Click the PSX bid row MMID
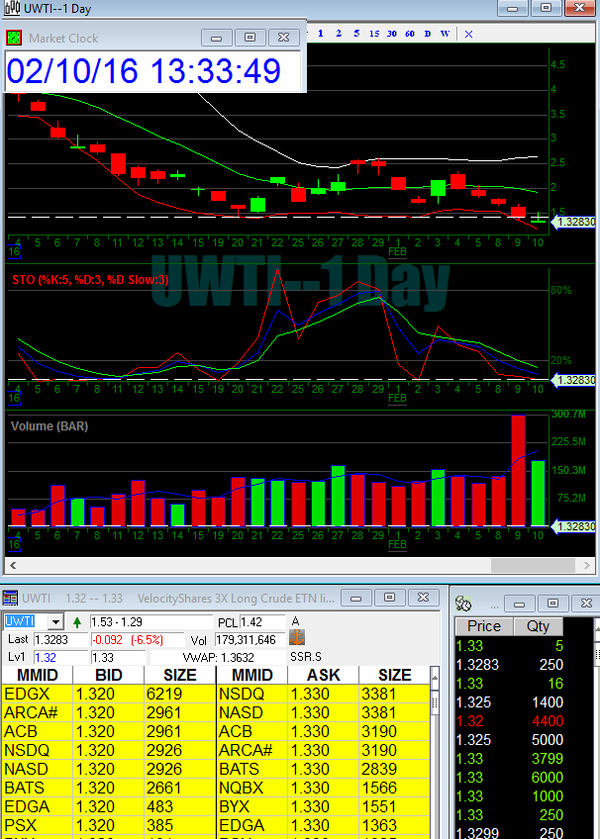The width and height of the screenshot is (600, 839). 21,825
